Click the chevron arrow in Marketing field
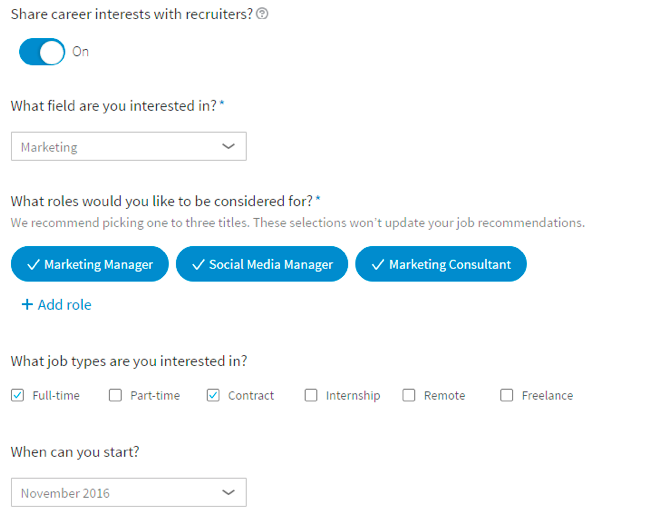 pos(228,146)
